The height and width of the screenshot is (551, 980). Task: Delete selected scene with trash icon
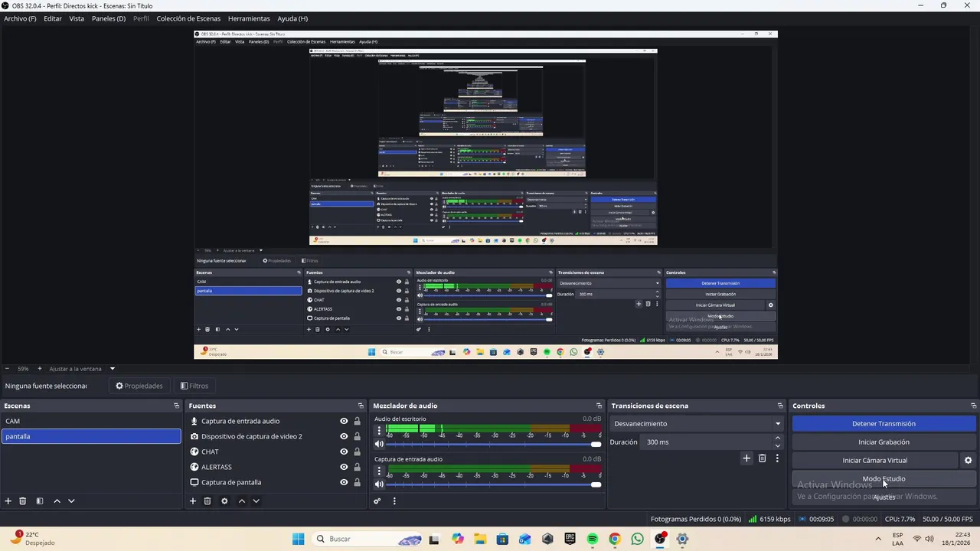click(x=23, y=501)
